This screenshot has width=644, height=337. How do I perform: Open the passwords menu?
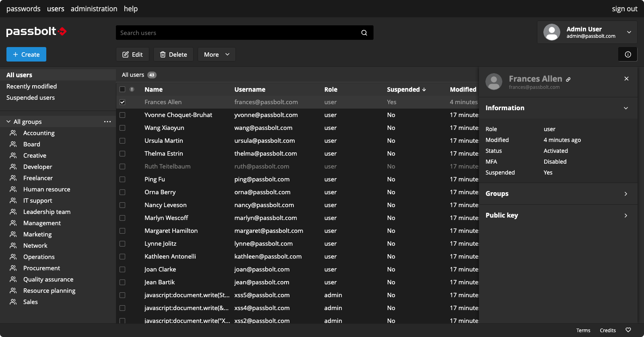[23, 8]
